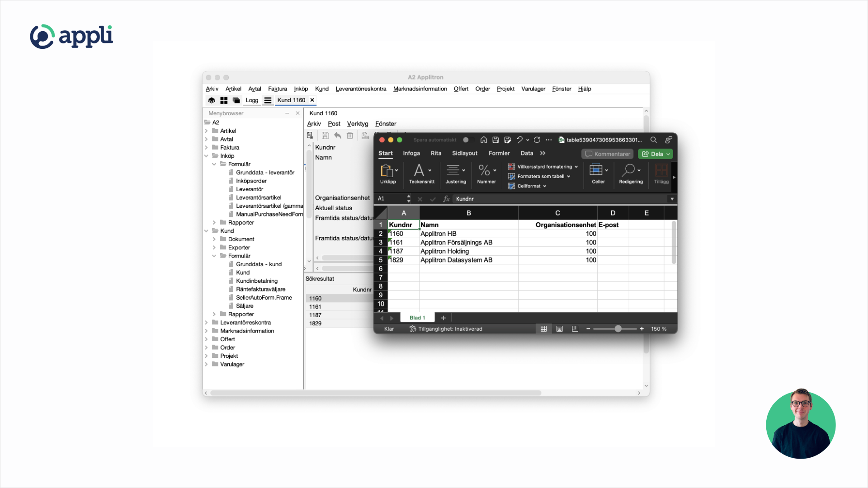Screen dimensions: 868x488
Task: Collapse the Inköp folder in Menybrowser
Action: click(207, 156)
